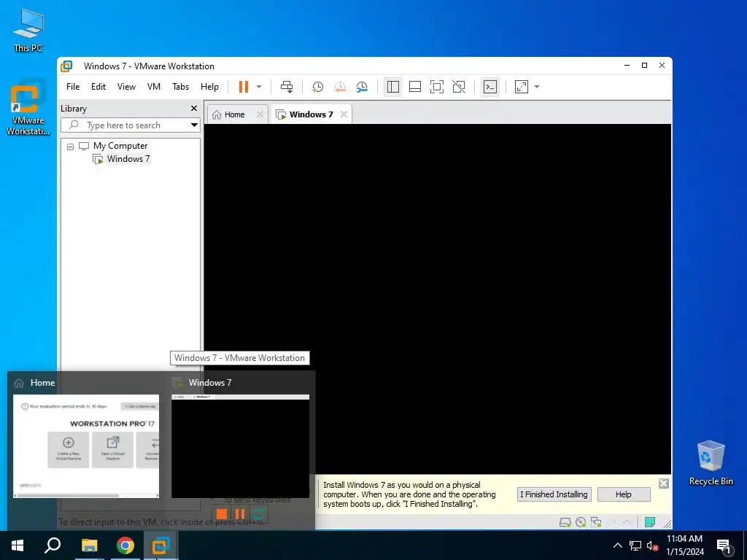747x560 pixels.
Task: Click the network tray icon
Action: pyautogui.click(x=635, y=545)
